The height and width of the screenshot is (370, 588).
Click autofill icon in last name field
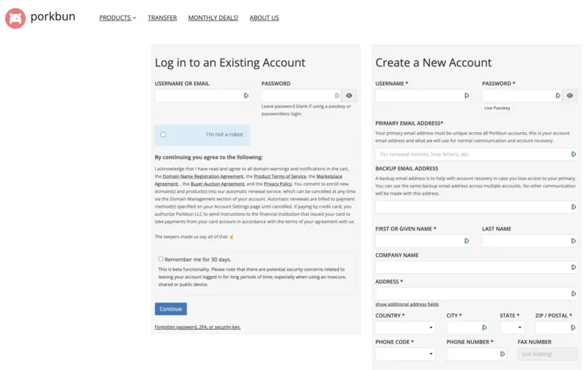(x=573, y=241)
